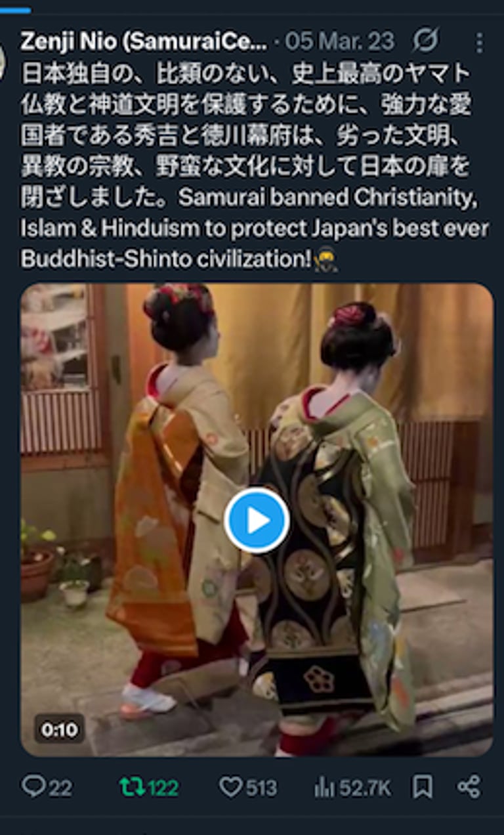Open the three-dot more options menu
The width and height of the screenshot is (504, 835).
click(480, 43)
